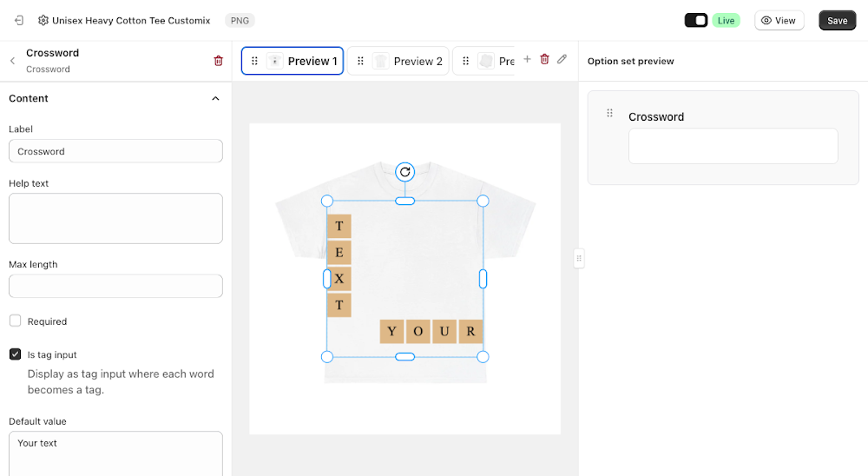Click the product title Unisex Heavy Cotton Tee Customix
Screen dimensions: 868x476
pos(131,21)
